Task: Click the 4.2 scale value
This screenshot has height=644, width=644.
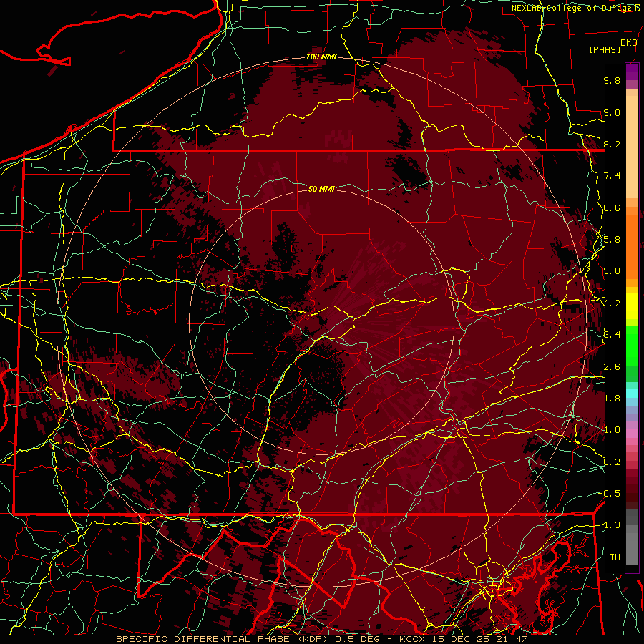Action: pos(612,303)
